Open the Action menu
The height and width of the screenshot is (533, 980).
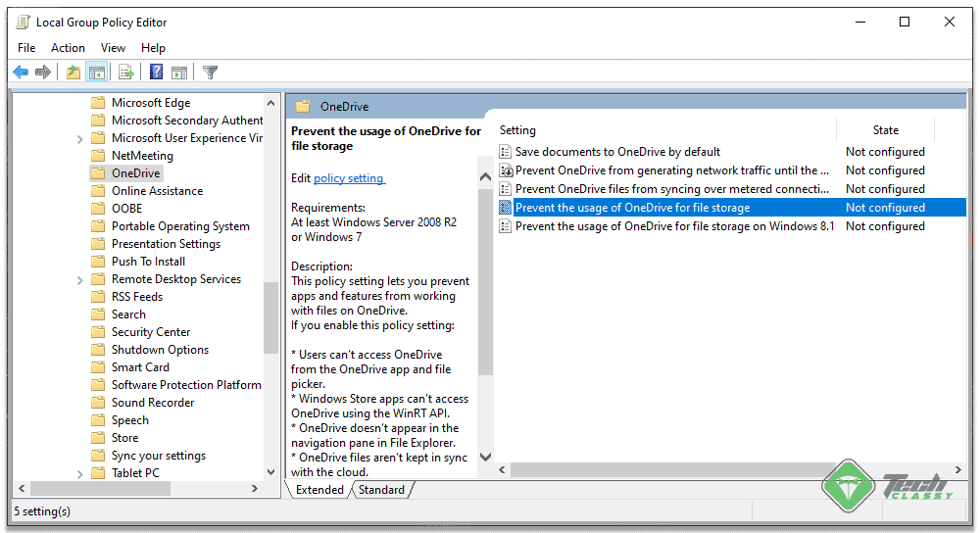tap(69, 48)
